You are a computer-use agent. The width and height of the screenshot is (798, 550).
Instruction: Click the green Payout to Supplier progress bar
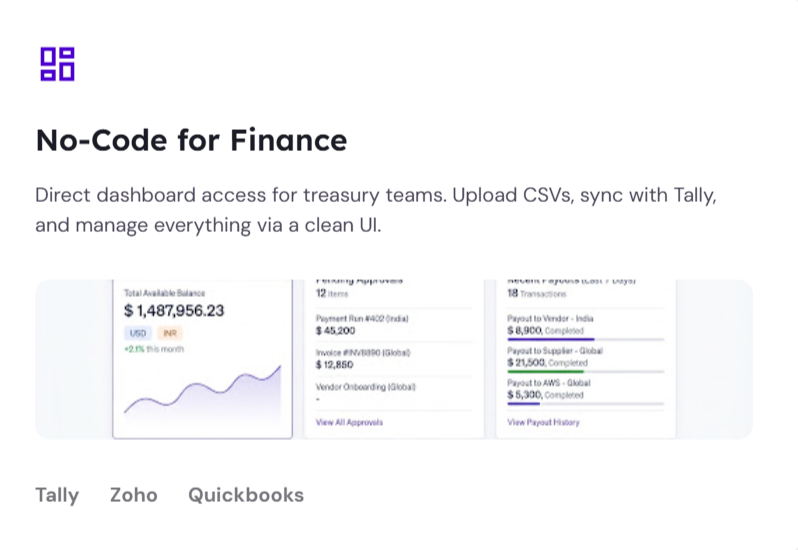(x=585, y=371)
